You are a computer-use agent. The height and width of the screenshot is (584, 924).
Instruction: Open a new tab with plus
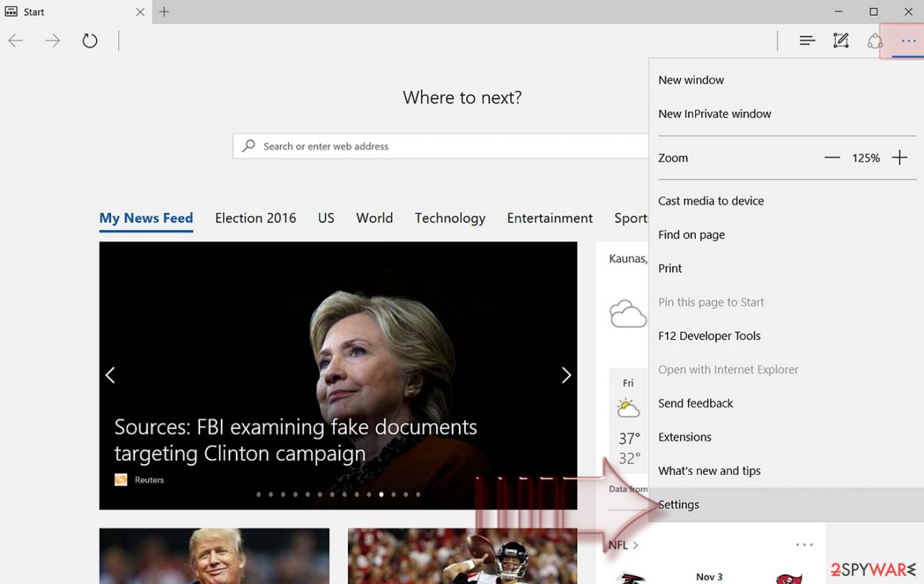[x=164, y=12]
